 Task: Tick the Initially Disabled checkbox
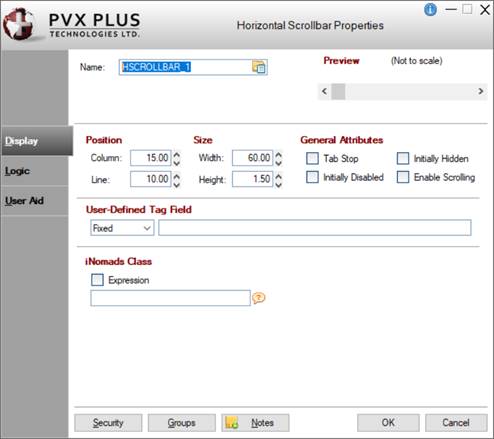coord(312,177)
